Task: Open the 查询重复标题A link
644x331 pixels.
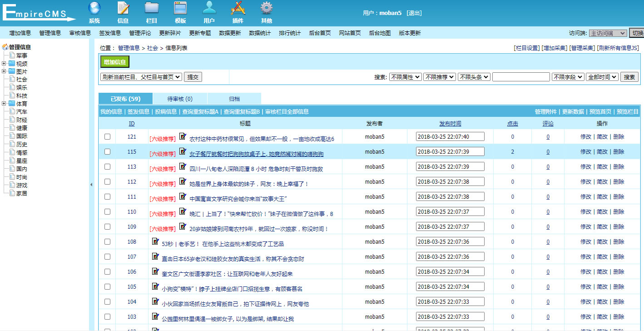Action: tap(201, 112)
